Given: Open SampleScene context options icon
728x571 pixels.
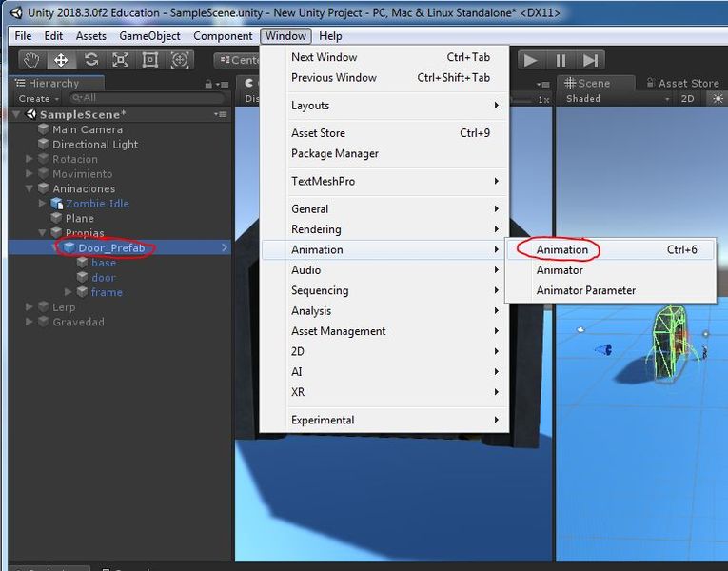Looking at the screenshot, I should click(x=221, y=114).
